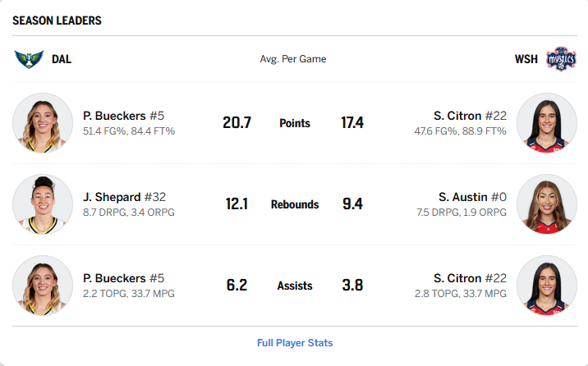
Task: Select S. Austin player headshot
Action: pos(547,204)
